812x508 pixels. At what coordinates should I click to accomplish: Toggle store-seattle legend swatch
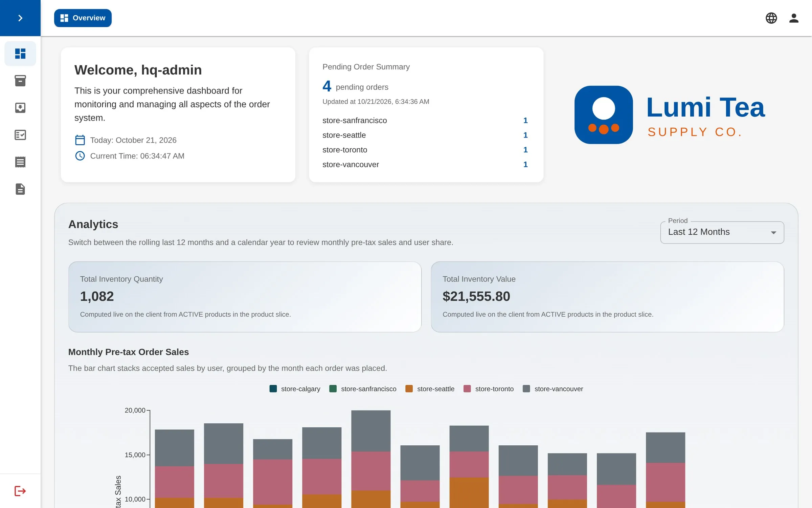click(409, 388)
